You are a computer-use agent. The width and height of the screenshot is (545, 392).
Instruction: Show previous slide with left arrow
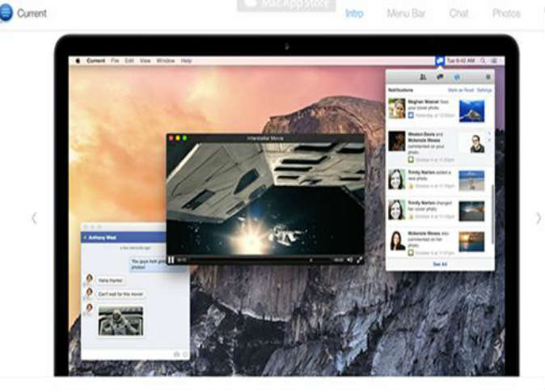point(34,218)
